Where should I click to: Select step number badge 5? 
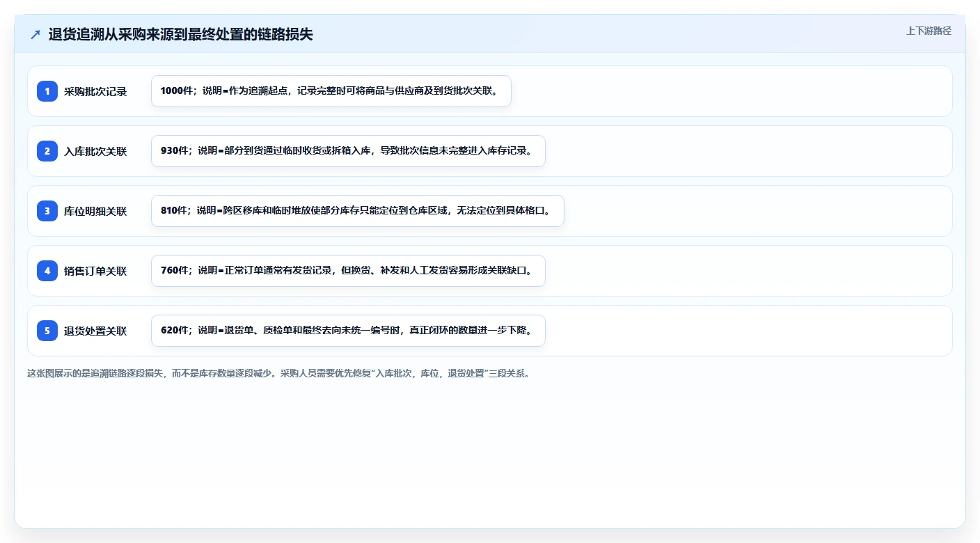coord(47,331)
